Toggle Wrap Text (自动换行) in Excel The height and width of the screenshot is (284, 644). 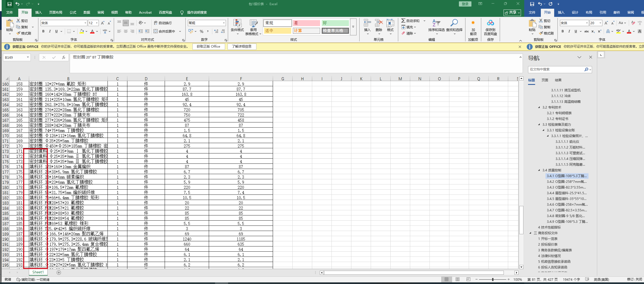[x=163, y=23]
